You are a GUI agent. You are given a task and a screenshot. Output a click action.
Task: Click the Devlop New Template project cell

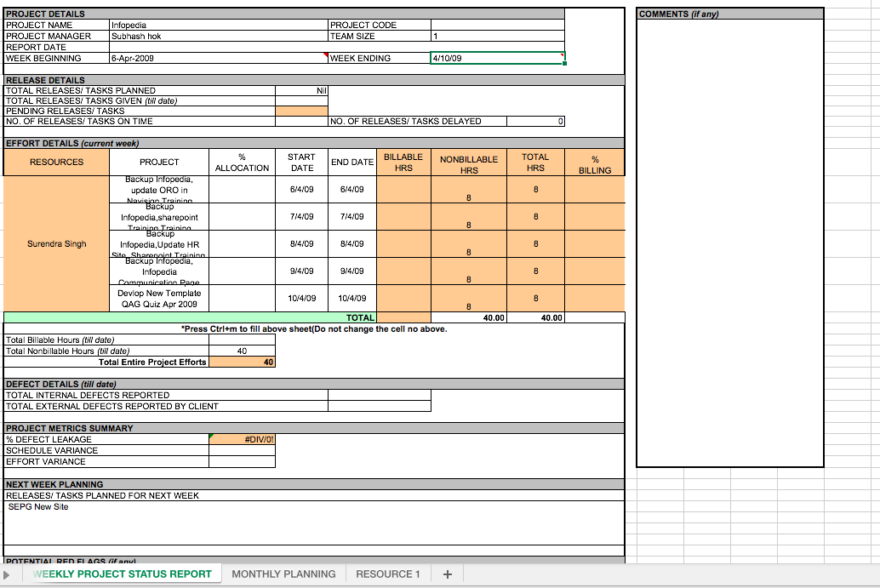[x=159, y=299]
